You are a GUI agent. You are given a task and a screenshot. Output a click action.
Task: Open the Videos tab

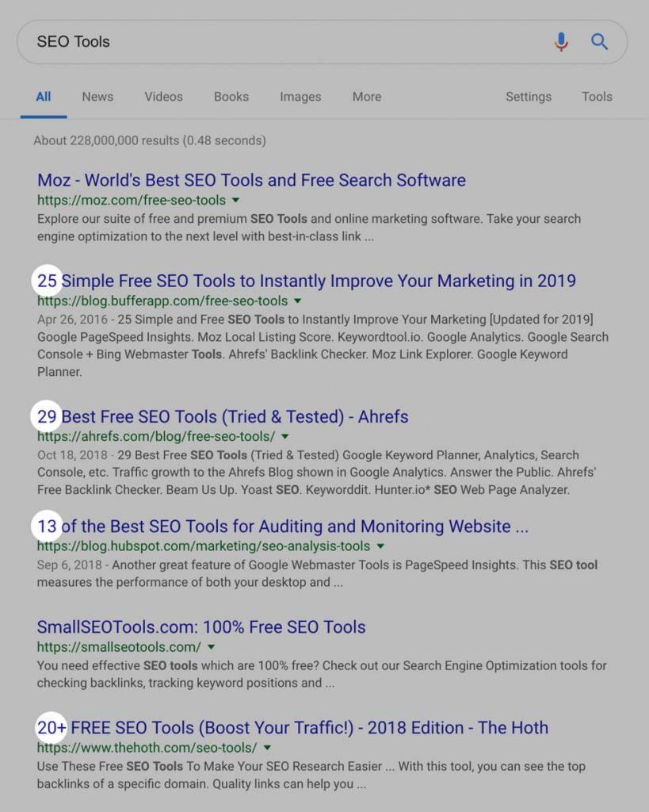[x=163, y=97]
